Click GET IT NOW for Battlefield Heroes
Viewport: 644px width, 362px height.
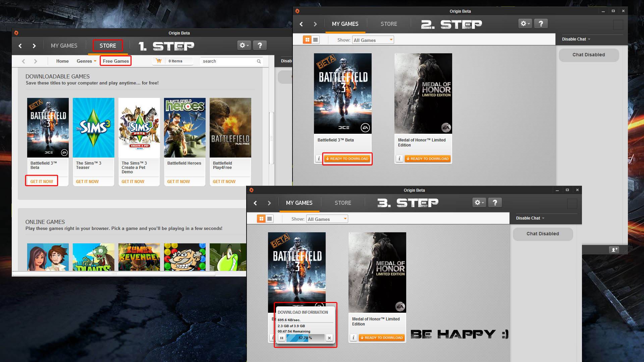click(178, 181)
